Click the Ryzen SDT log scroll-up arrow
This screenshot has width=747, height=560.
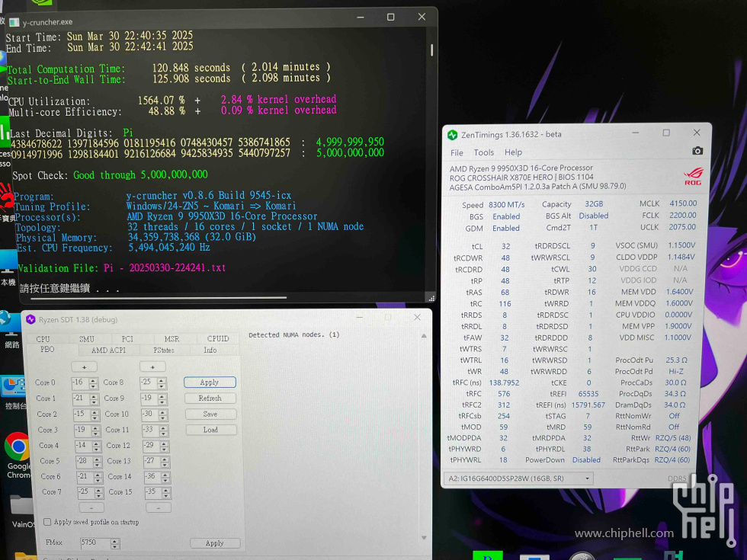coord(424,336)
